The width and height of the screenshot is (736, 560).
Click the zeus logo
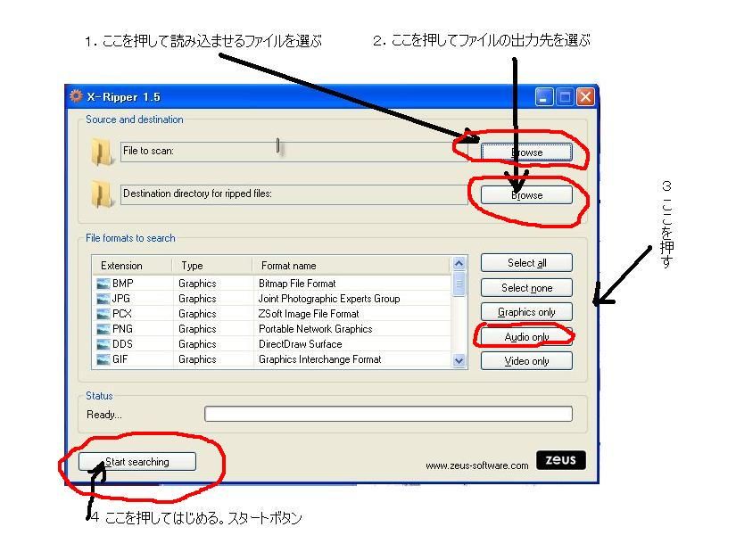pyautogui.click(x=560, y=459)
